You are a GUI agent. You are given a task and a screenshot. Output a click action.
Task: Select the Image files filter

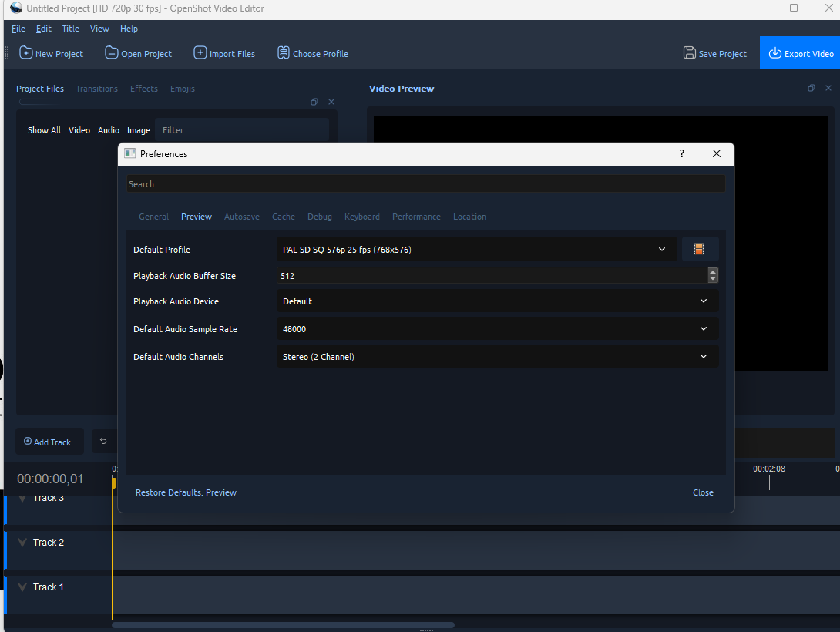[138, 130]
